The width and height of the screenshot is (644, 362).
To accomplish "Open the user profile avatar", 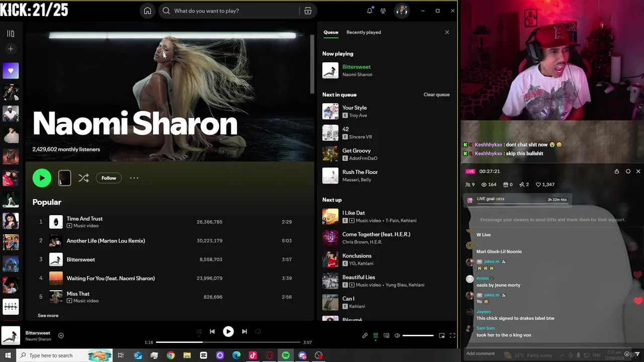I will tap(401, 11).
